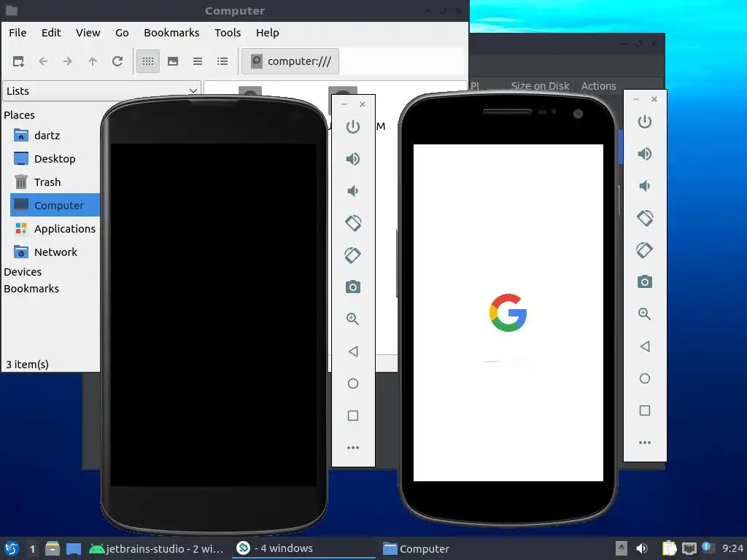The height and width of the screenshot is (560, 747).
Task: Reload the current folder in the file manager
Action: click(117, 61)
